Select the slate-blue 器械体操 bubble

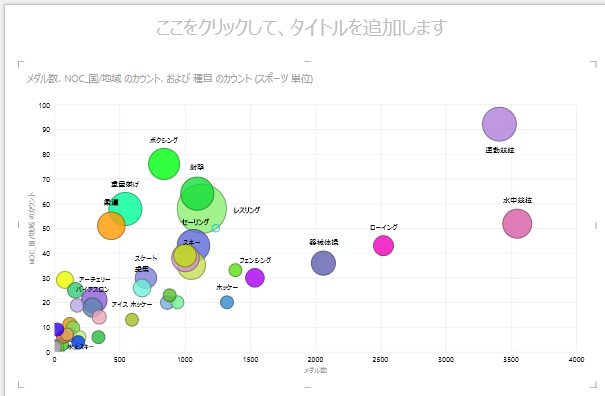tap(323, 263)
